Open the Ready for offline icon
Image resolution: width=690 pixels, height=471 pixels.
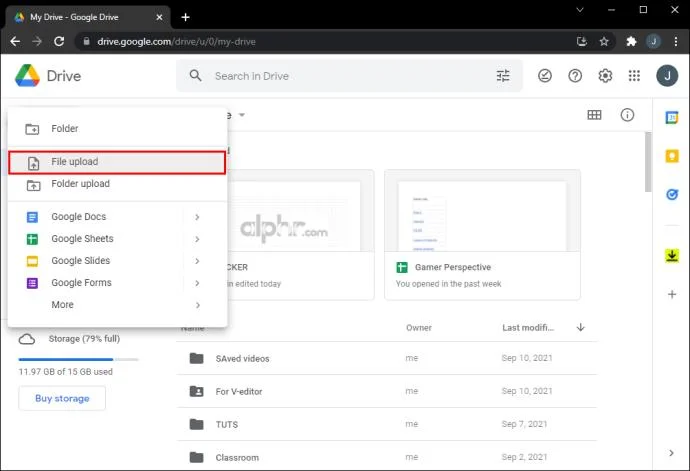click(x=544, y=76)
